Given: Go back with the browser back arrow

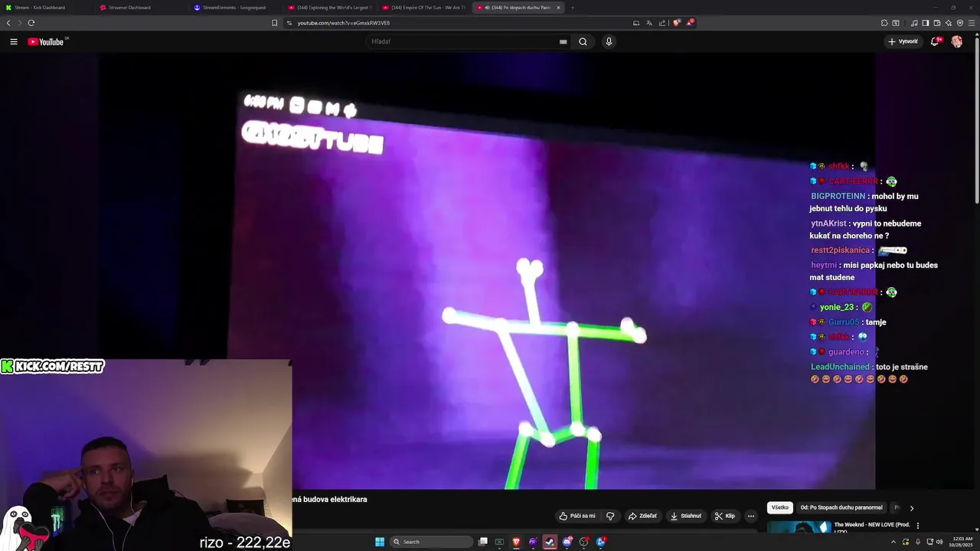Looking at the screenshot, I should tap(8, 23).
